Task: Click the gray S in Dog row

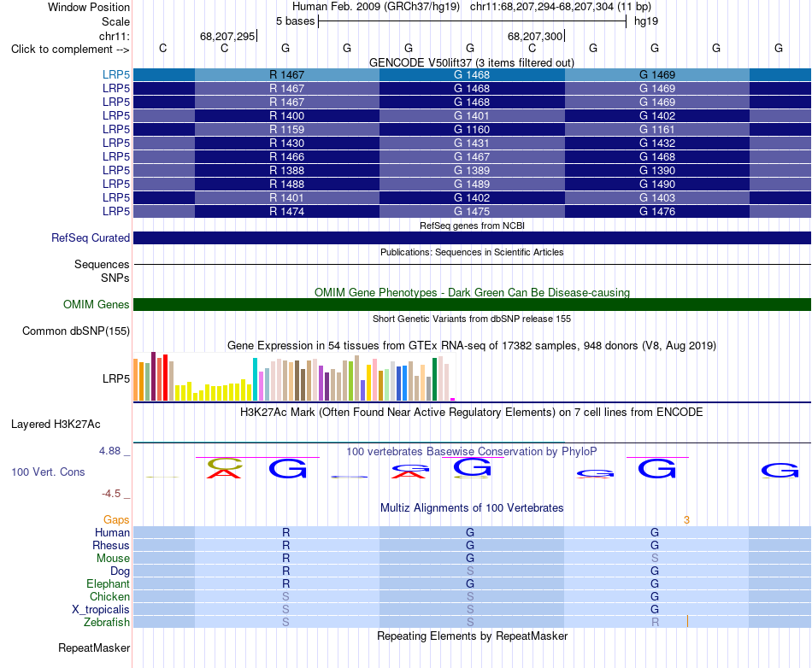Action: 470,571
